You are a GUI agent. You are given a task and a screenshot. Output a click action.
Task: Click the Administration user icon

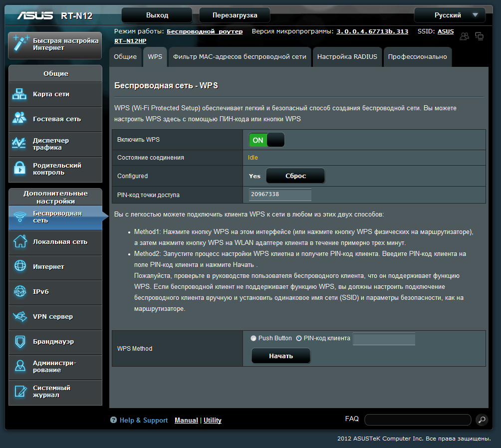pyautogui.click(x=20, y=366)
